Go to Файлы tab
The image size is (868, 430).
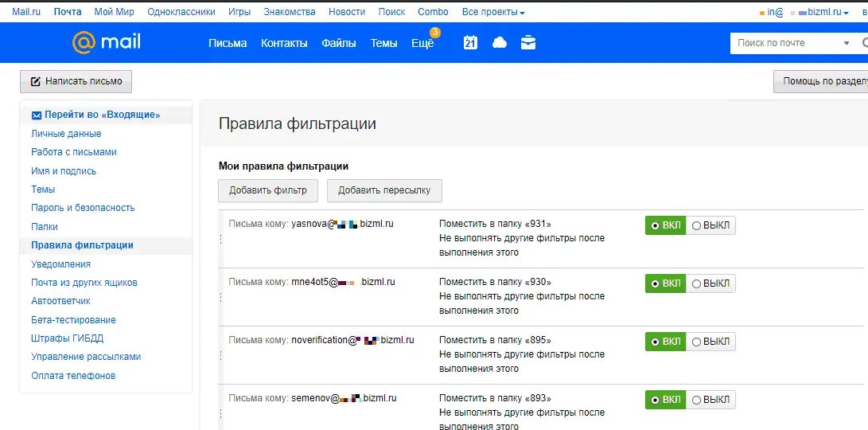tap(339, 43)
